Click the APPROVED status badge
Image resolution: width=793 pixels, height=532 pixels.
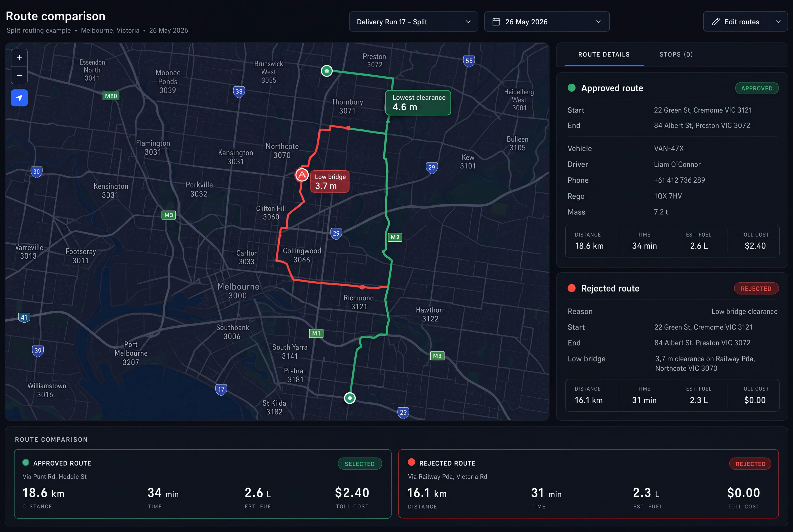(757, 88)
